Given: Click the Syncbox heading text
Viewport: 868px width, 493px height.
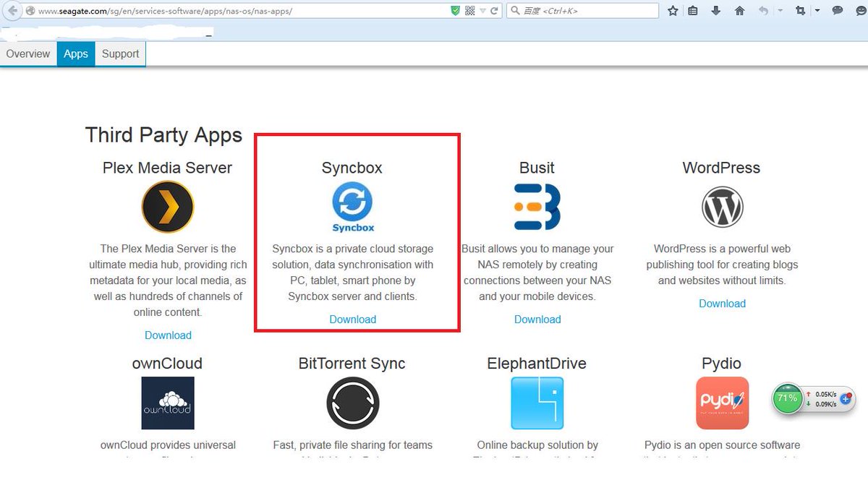Looking at the screenshot, I should coord(352,168).
